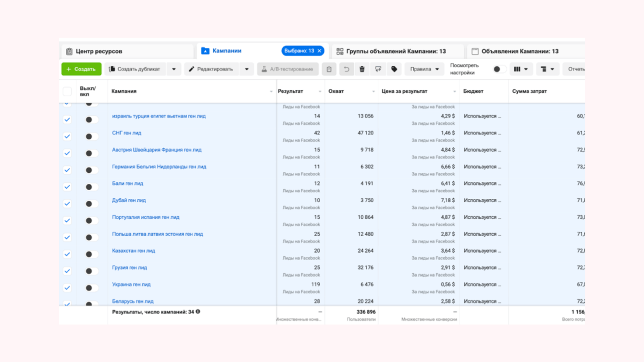The width and height of the screenshot is (644, 362).
Task: Tick the select-all header checkbox
Action: pyautogui.click(x=67, y=91)
